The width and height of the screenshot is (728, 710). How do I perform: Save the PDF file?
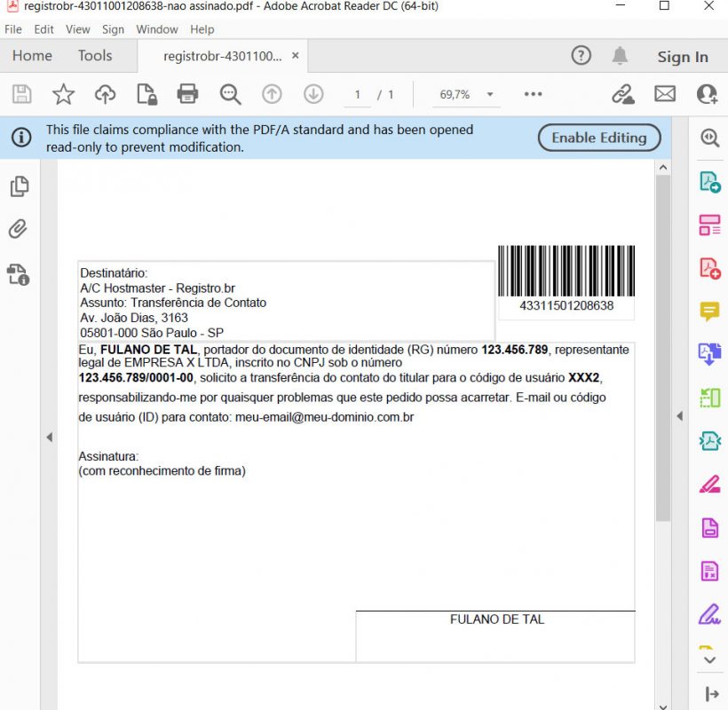click(x=21, y=93)
